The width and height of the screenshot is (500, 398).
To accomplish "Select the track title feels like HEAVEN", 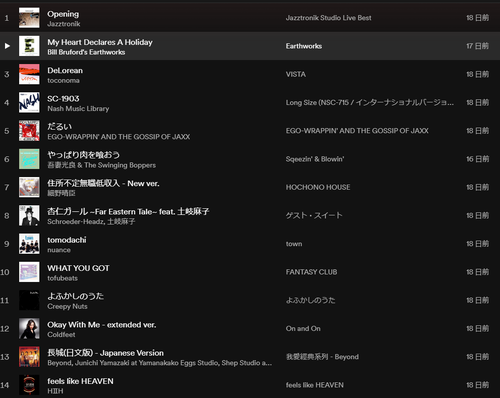I will (x=80, y=381).
